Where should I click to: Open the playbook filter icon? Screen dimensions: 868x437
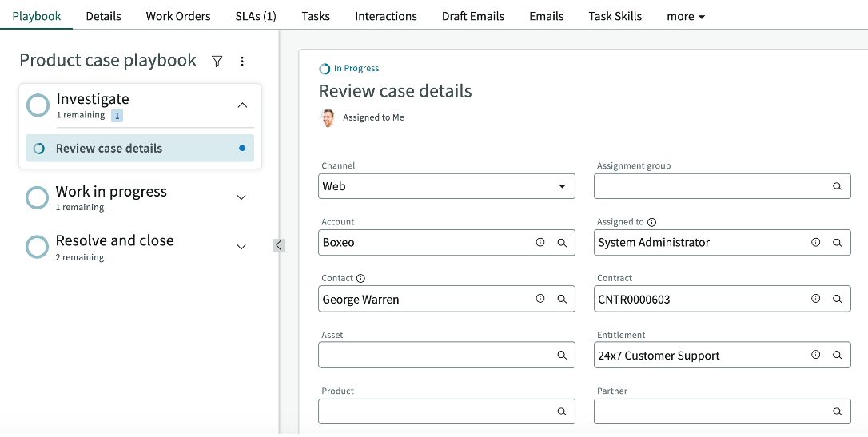pos(217,62)
